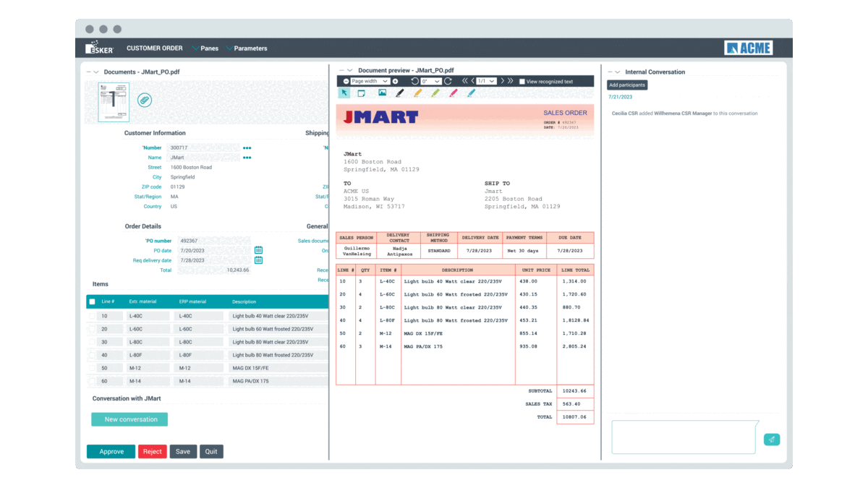Click the paperclip attach document icon
Image resolution: width=868 pixels, height=488 pixels.
click(145, 100)
